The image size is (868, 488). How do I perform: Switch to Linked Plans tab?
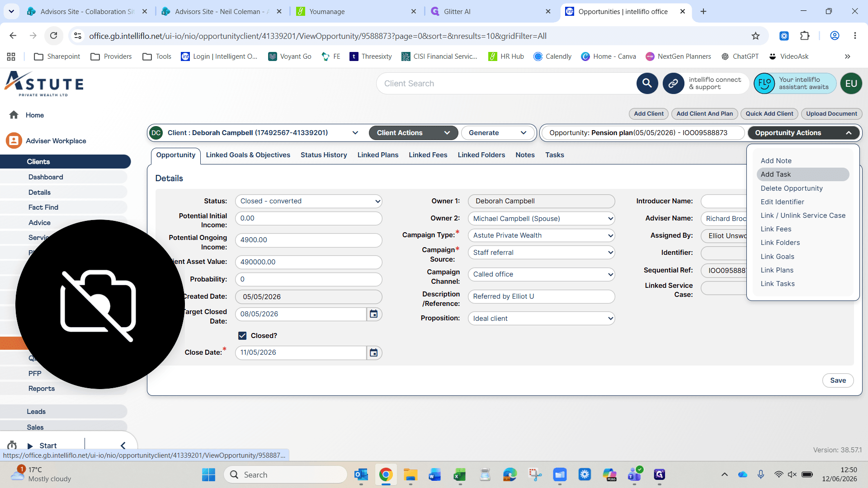coord(377,155)
